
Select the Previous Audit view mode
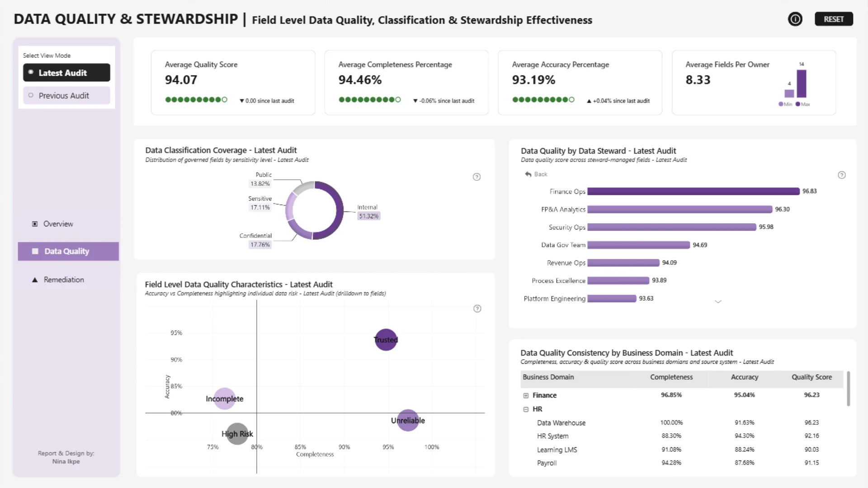click(x=66, y=95)
